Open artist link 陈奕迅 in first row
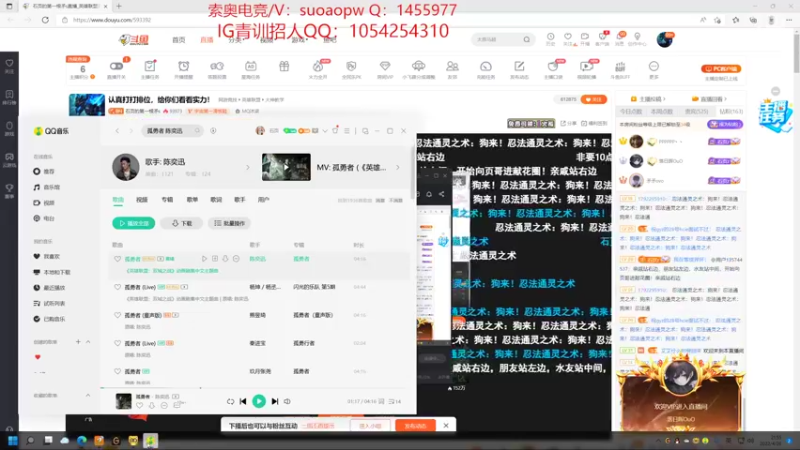Viewport: 800px width, 450px height. [257, 259]
